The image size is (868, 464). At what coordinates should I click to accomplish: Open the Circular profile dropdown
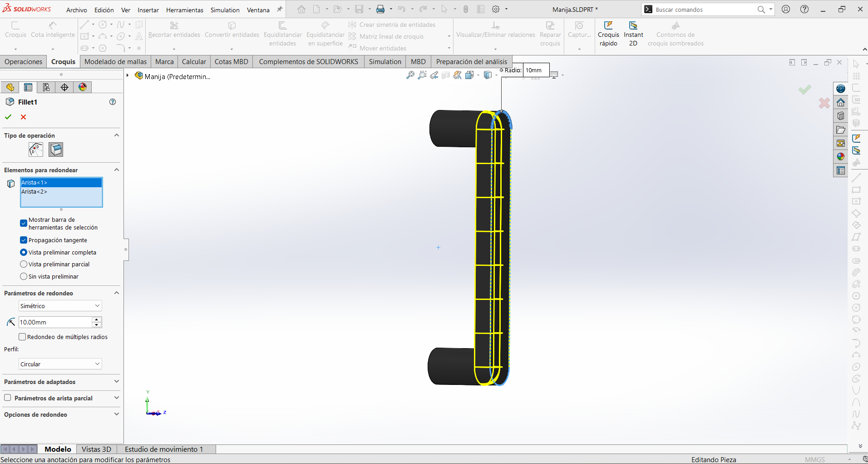60,364
